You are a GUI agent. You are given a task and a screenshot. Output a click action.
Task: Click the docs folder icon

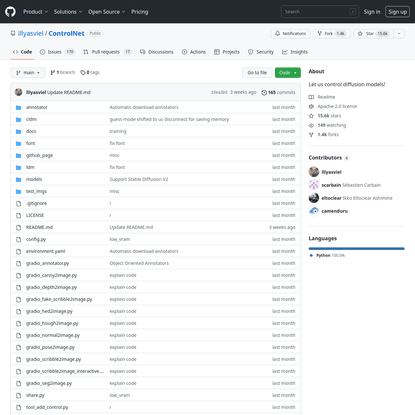[x=19, y=131]
